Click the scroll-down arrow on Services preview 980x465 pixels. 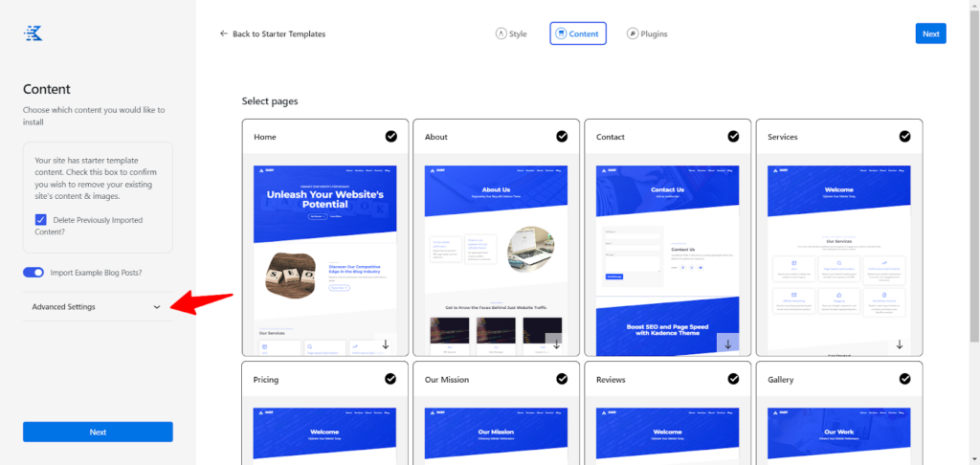pos(900,344)
